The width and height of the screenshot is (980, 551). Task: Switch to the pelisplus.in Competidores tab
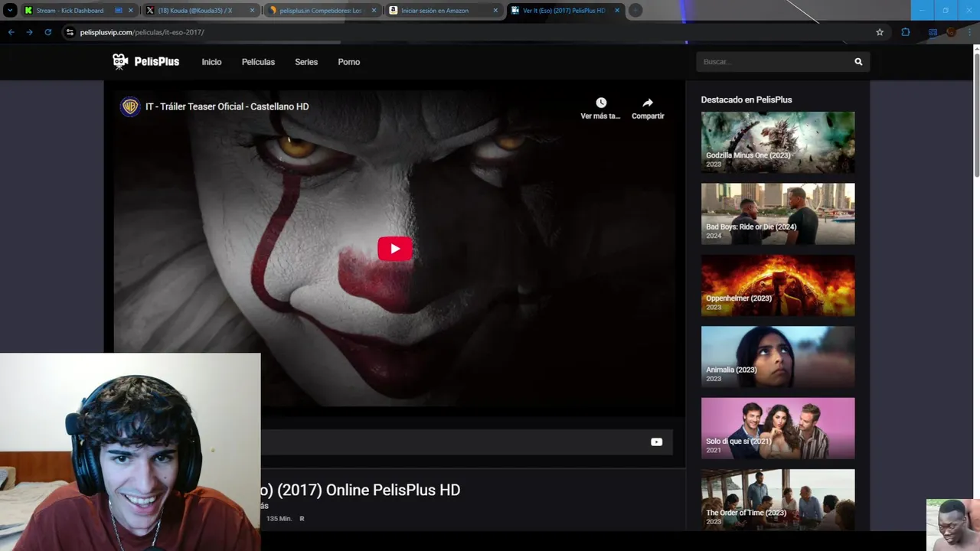pyautogui.click(x=320, y=11)
